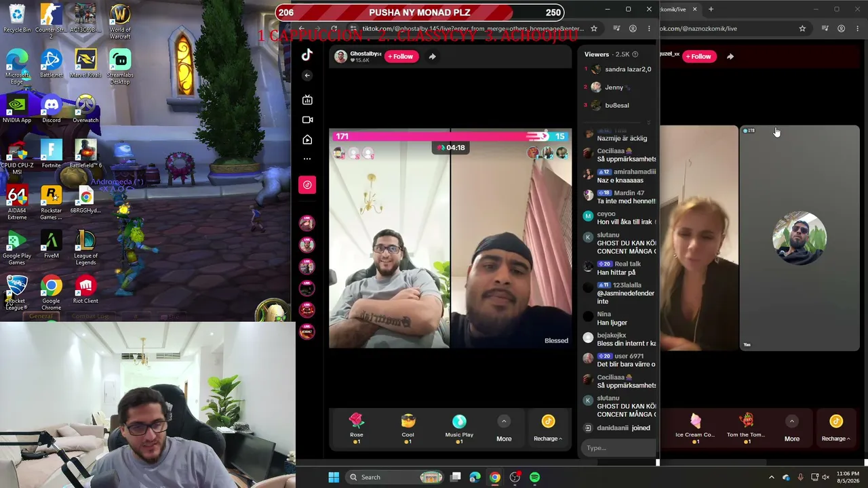Click the Windows taskbar Search box
This screenshot has height=488, width=868.
point(396,477)
